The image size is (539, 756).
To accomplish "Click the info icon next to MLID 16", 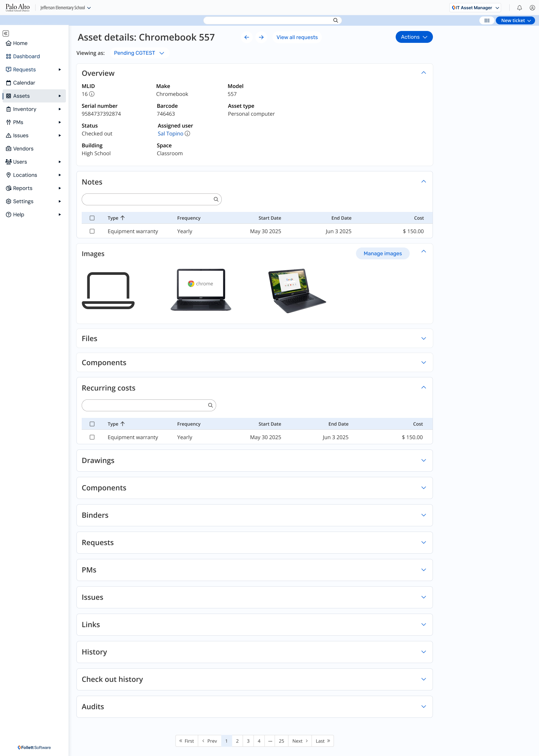I will point(92,94).
